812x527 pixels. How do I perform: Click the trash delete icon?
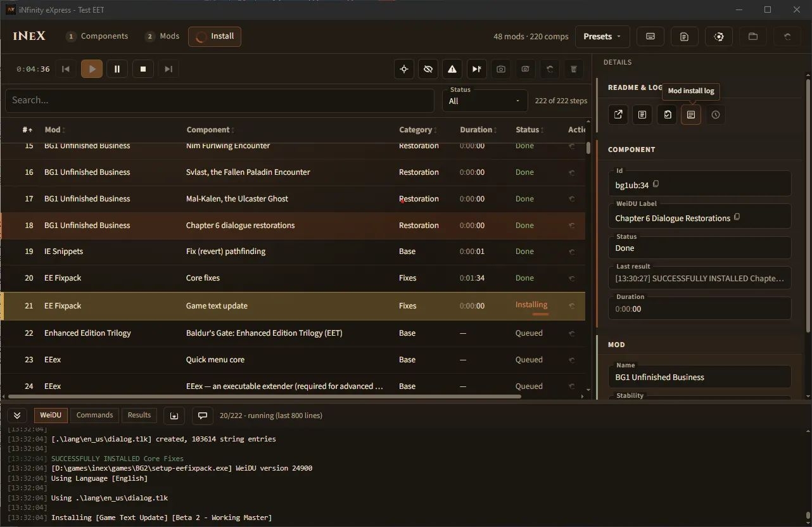[x=574, y=69]
